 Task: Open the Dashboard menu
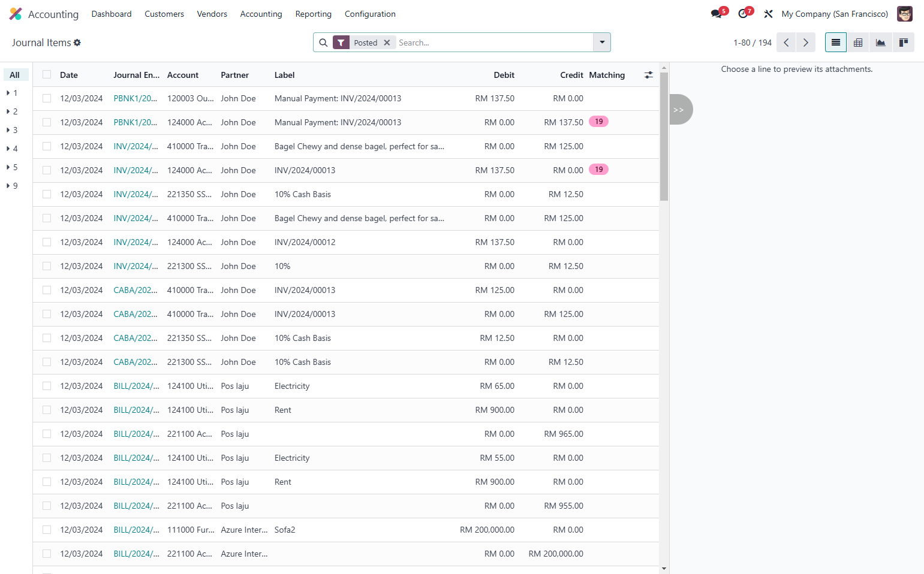click(x=112, y=14)
